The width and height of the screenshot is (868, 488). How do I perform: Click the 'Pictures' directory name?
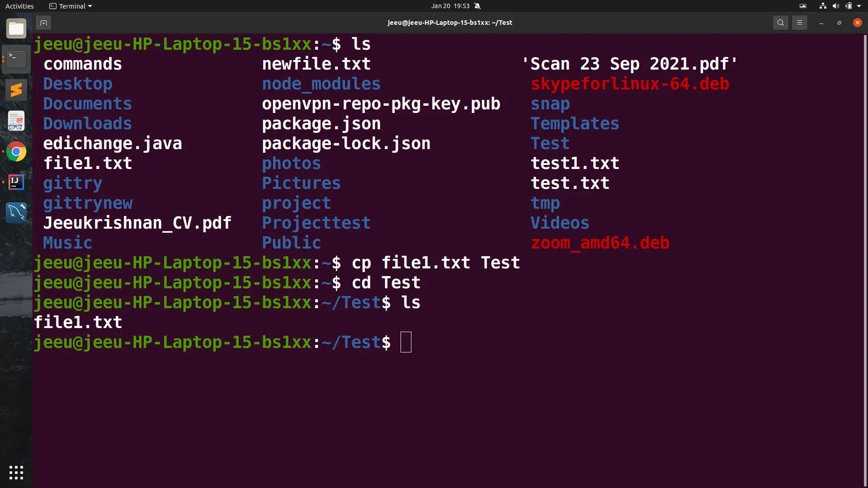[x=302, y=183]
